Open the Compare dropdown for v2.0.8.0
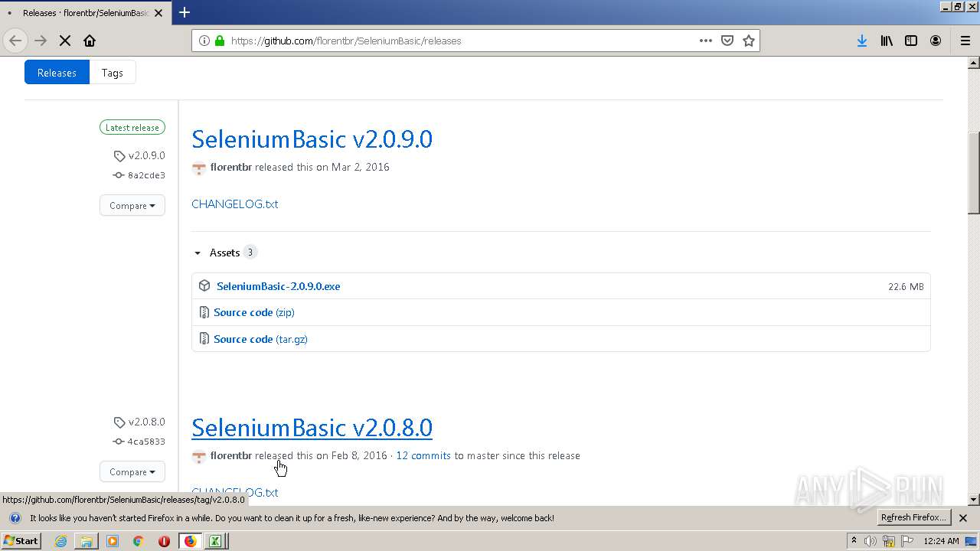The height and width of the screenshot is (551, 980). coord(132,471)
